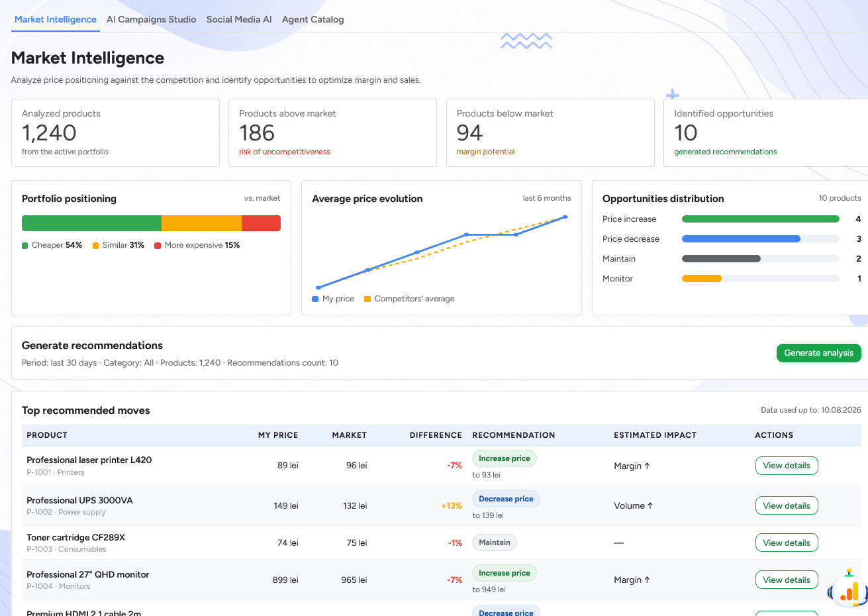
Task: Click the Maintain gray progress bar
Action: coord(721,259)
